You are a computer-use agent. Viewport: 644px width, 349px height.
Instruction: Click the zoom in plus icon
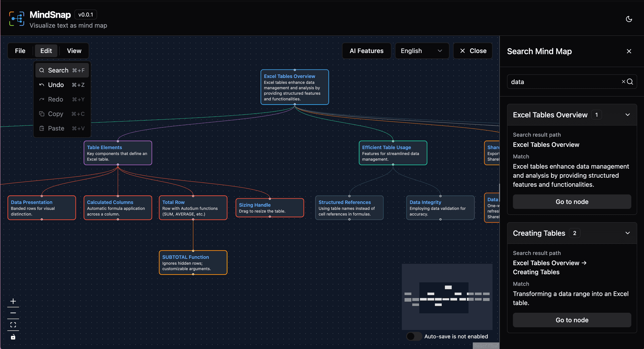tap(13, 301)
